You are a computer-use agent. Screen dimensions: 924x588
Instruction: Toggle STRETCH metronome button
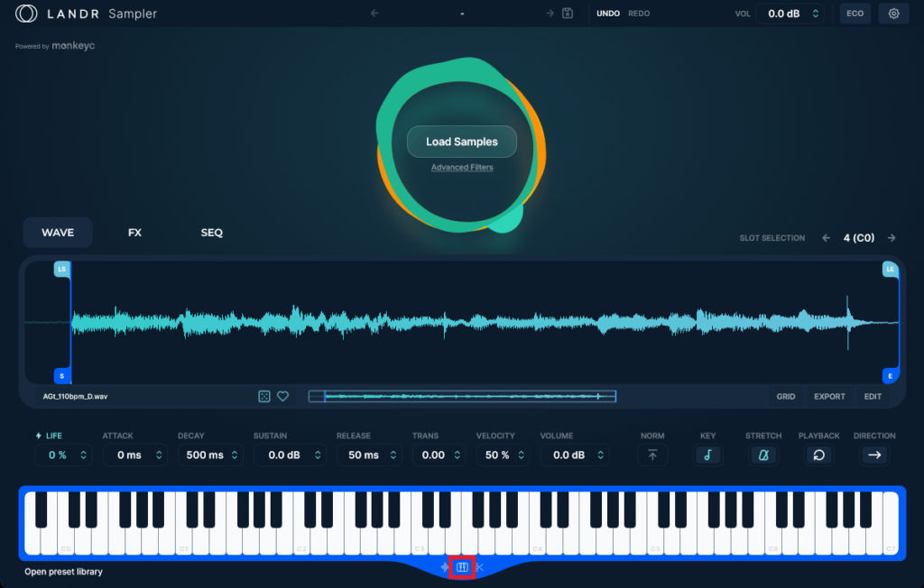tap(763, 455)
